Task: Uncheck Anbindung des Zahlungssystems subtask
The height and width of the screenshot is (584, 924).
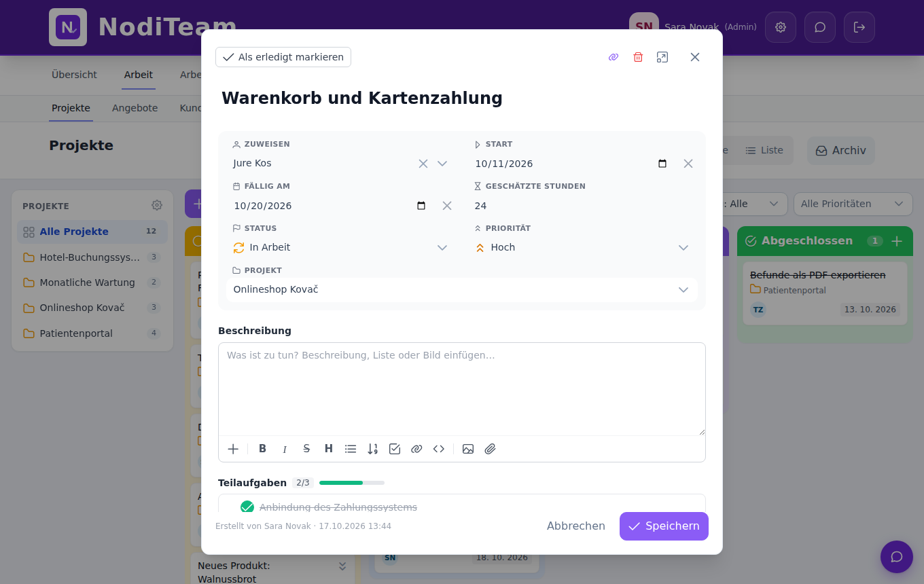Action: coord(247,507)
